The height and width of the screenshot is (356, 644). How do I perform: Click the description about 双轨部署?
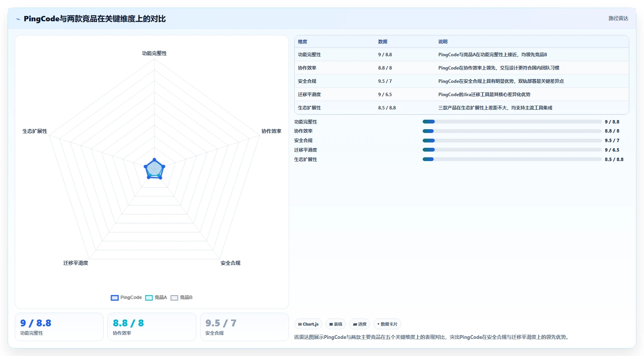click(501, 81)
